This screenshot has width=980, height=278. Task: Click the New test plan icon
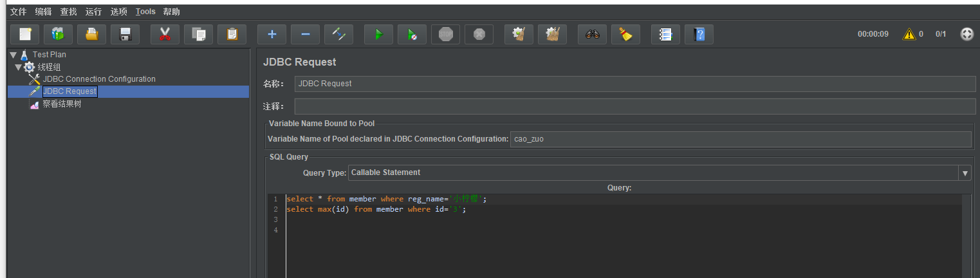[x=25, y=35]
